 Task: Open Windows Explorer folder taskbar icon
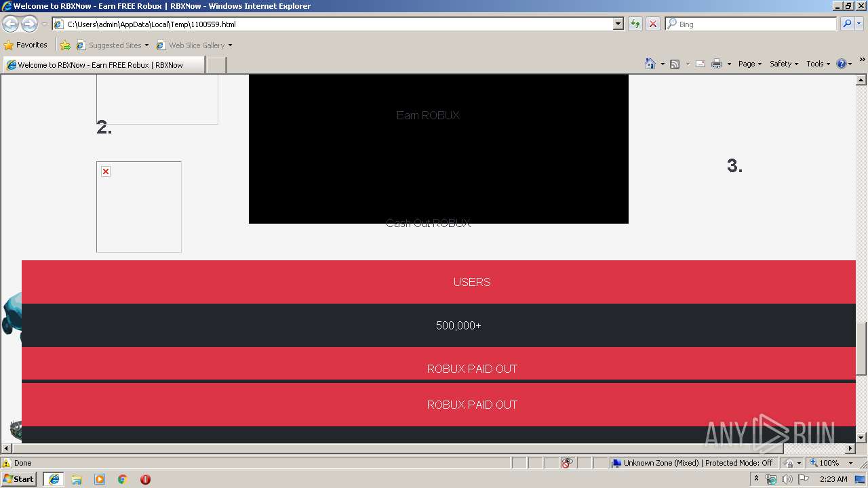[x=77, y=479]
